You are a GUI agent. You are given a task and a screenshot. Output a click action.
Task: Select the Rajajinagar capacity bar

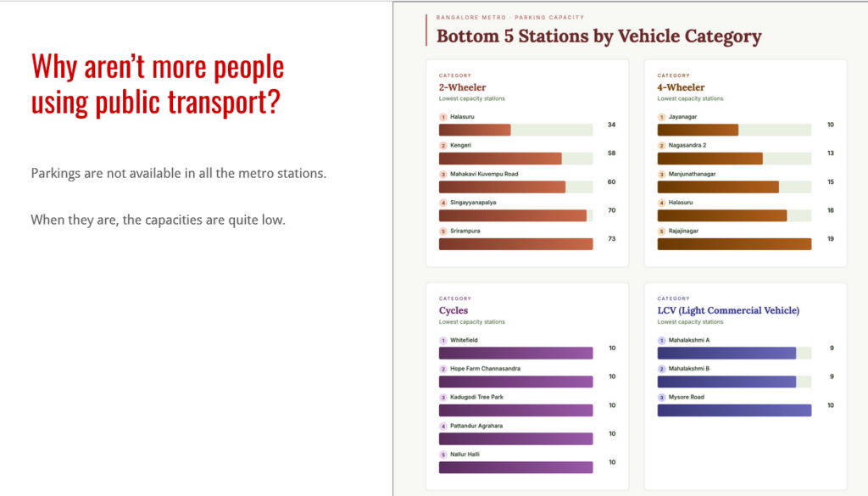(734, 244)
